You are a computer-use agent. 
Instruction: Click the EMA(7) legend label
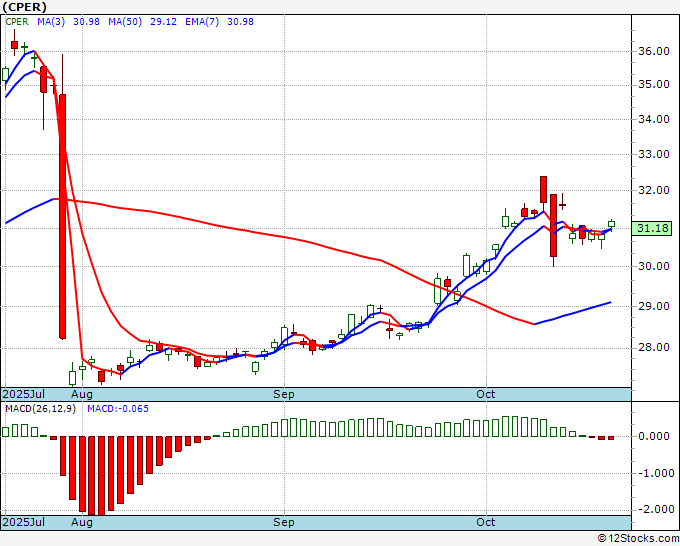click(202, 22)
